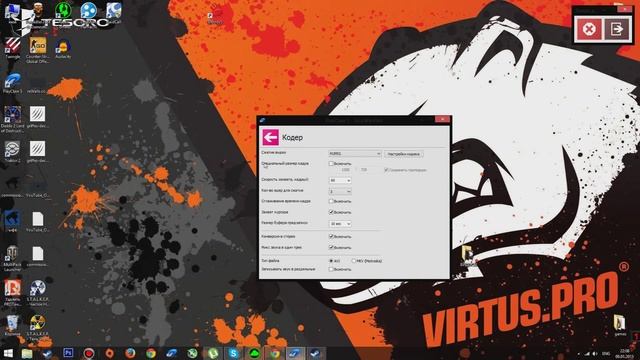
Task: Close the coder settings dialog
Action: [442, 119]
